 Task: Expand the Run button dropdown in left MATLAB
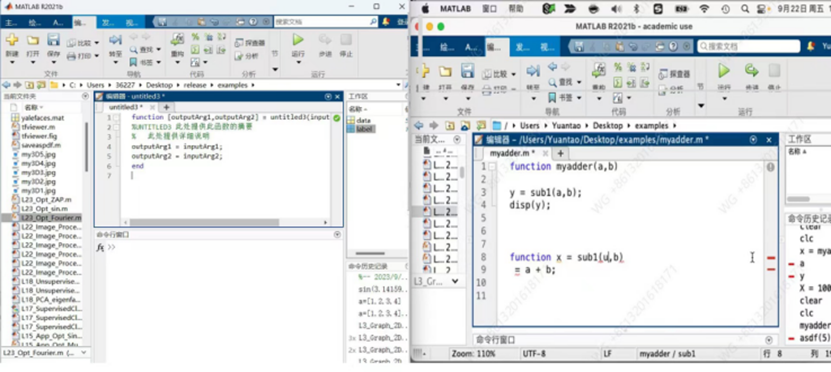[x=298, y=63]
